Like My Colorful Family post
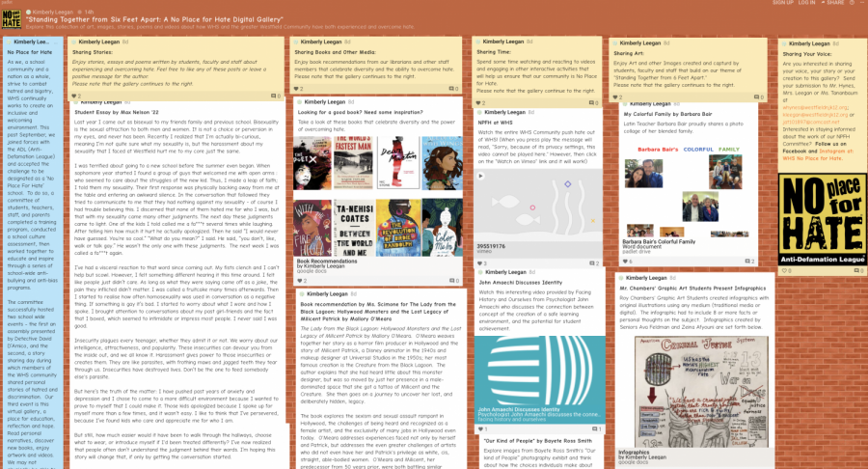The image size is (868, 469). coord(627,262)
